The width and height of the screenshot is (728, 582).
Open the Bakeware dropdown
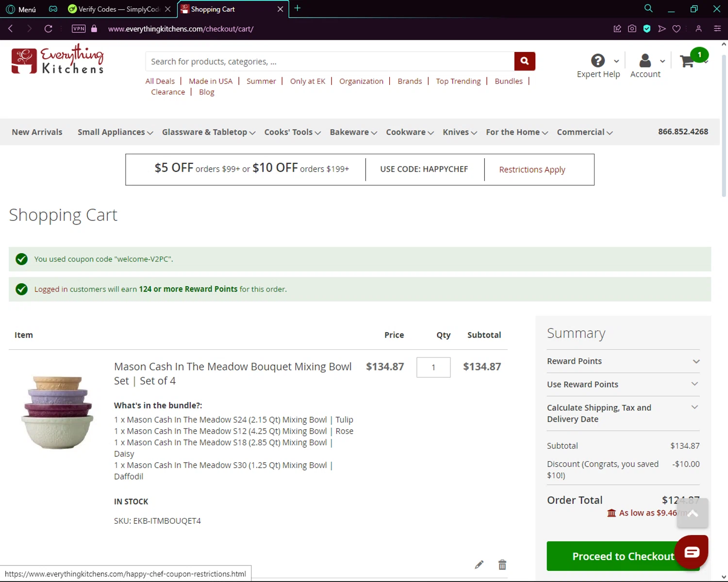pos(353,132)
